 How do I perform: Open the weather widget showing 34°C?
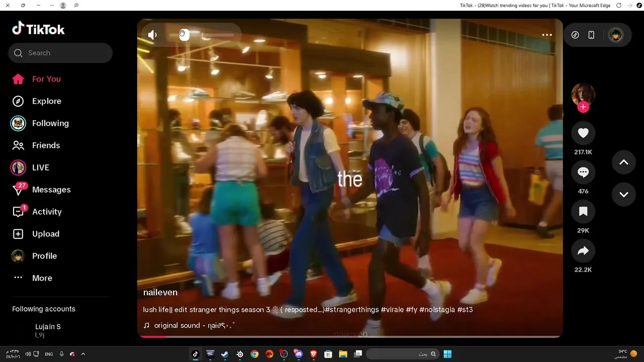click(626, 354)
